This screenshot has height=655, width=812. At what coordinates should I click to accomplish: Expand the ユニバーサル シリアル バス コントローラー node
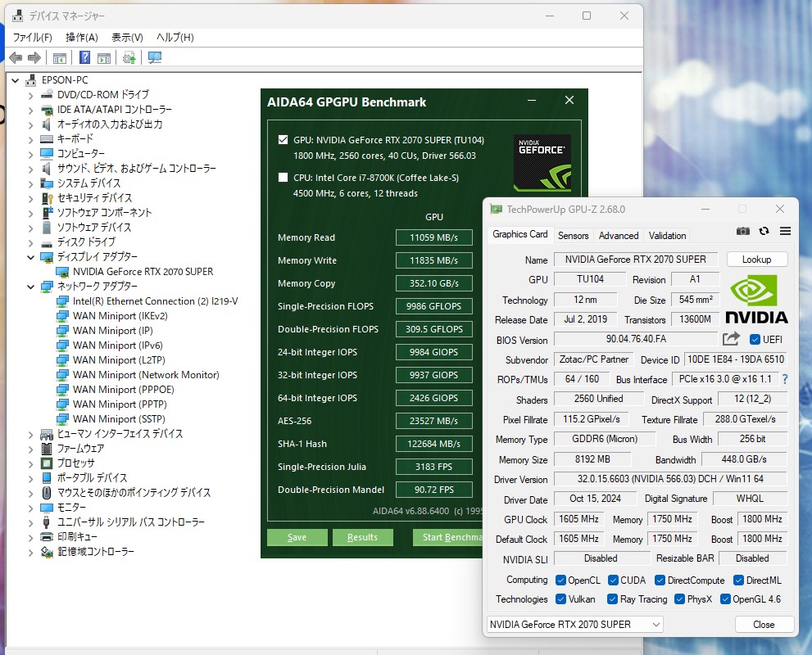click(30, 523)
